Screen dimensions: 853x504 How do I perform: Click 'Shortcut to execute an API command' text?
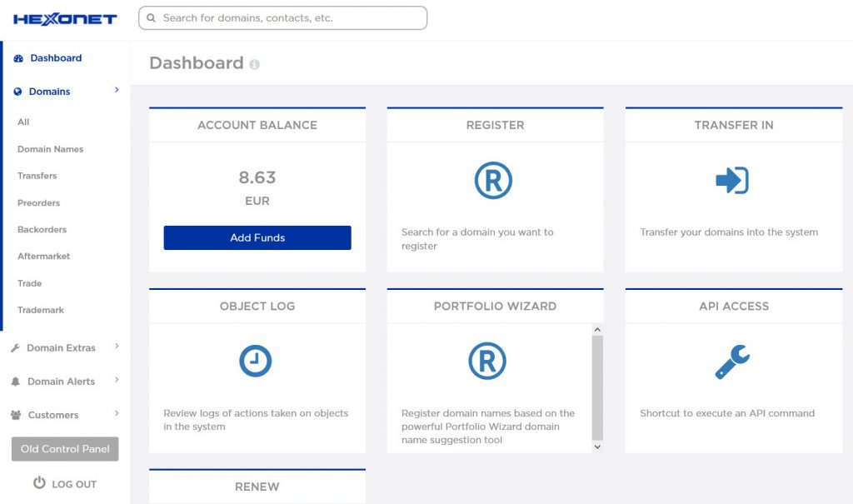[727, 413]
